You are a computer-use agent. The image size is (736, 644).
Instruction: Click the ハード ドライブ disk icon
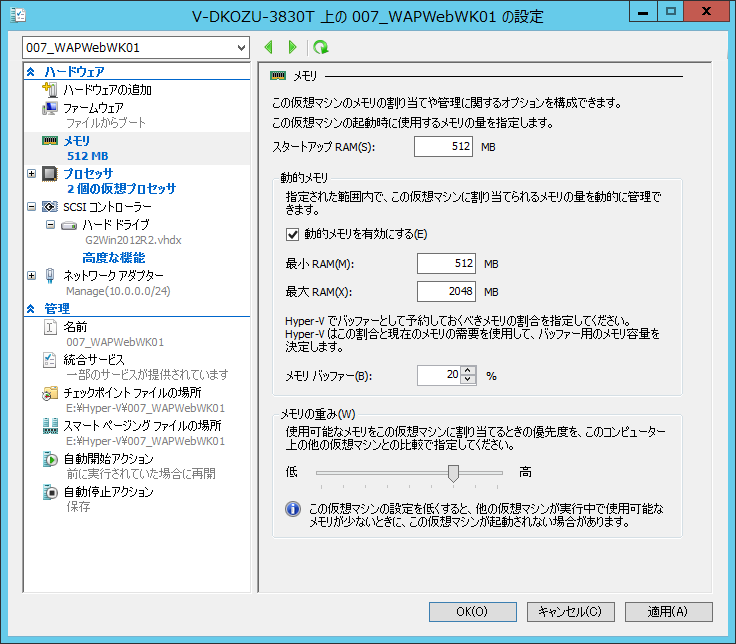(69, 226)
